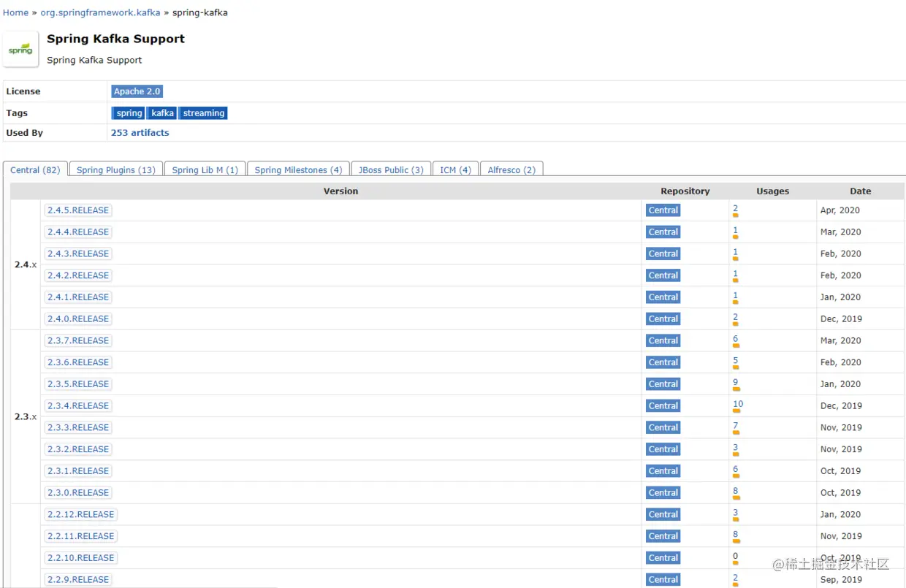Viewport: 906px width, 588px height.
Task: Open usages count 1 for 2.4.4.RELEASE
Action: click(736, 231)
